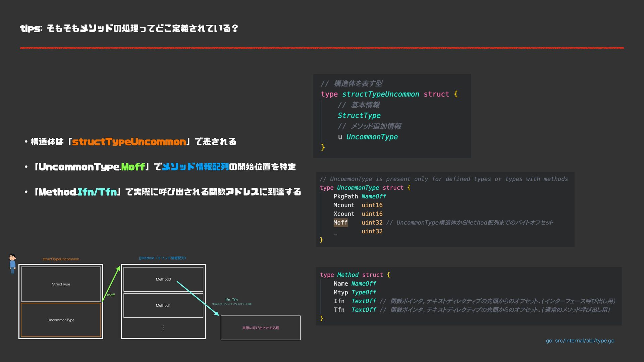Click the []Method array label above diagram
The width and height of the screenshot is (644, 362).
pyautogui.click(x=162, y=258)
